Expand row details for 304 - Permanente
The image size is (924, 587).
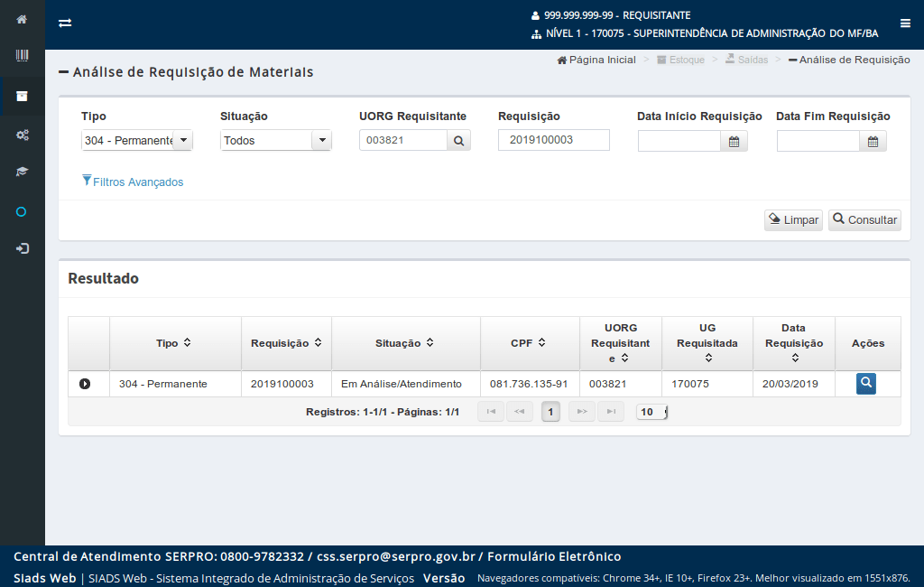(x=85, y=384)
